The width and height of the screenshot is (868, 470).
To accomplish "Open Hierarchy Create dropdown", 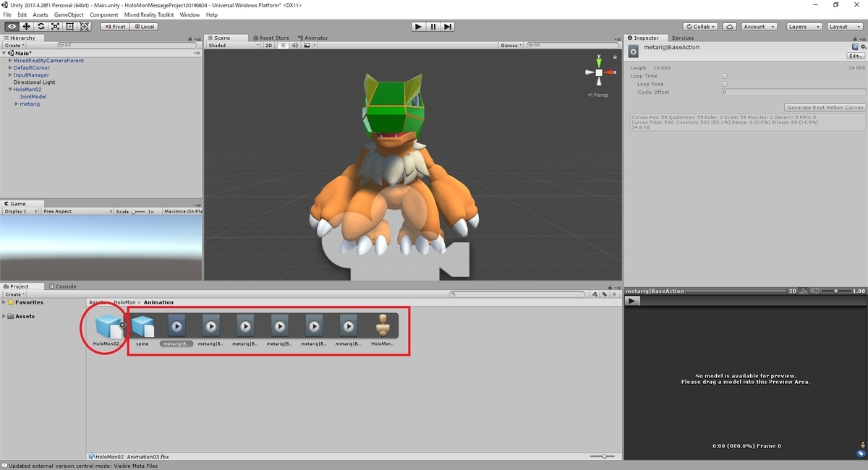I will click(14, 46).
